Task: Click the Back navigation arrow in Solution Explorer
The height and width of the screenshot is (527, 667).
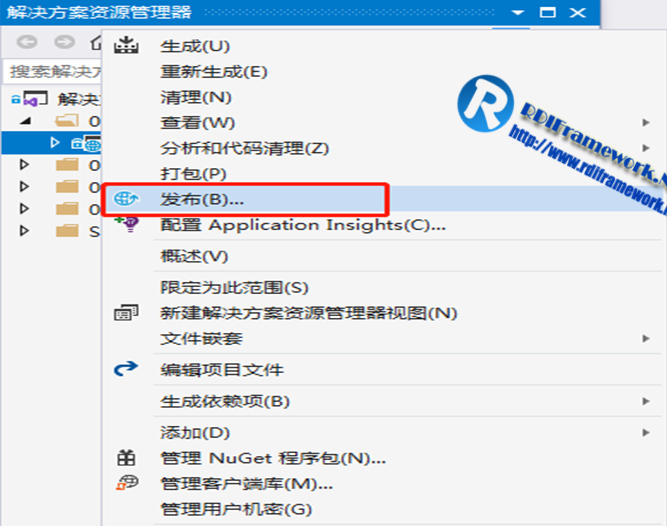Action: tap(27, 42)
